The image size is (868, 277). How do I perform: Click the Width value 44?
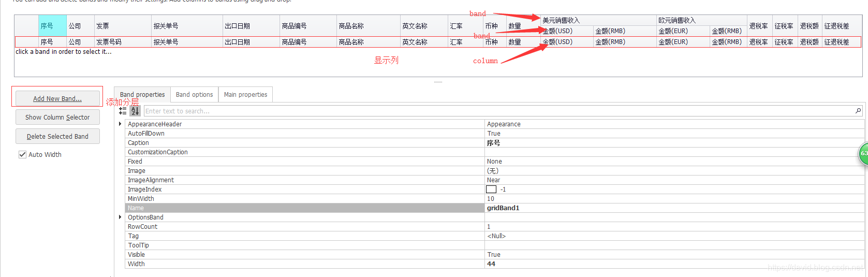click(491, 264)
